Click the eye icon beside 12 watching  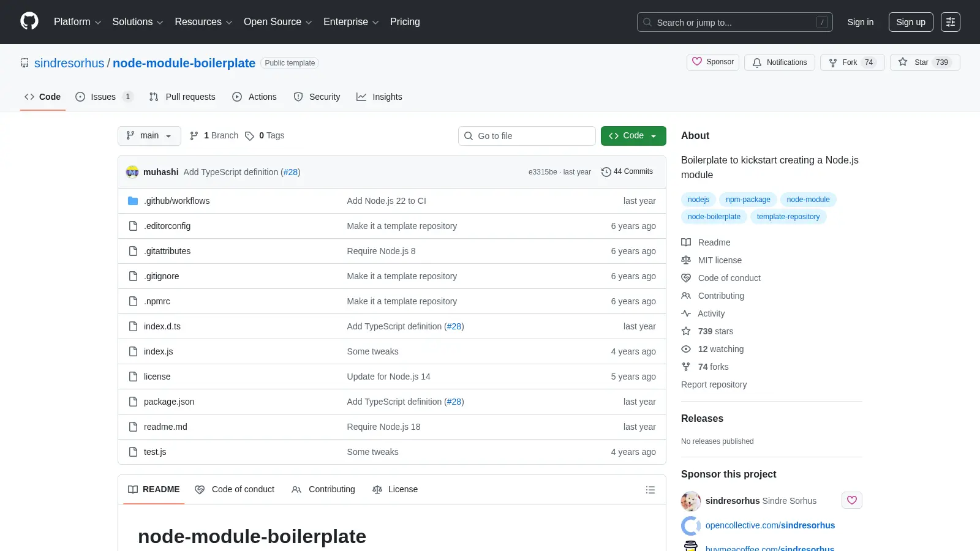(x=686, y=349)
